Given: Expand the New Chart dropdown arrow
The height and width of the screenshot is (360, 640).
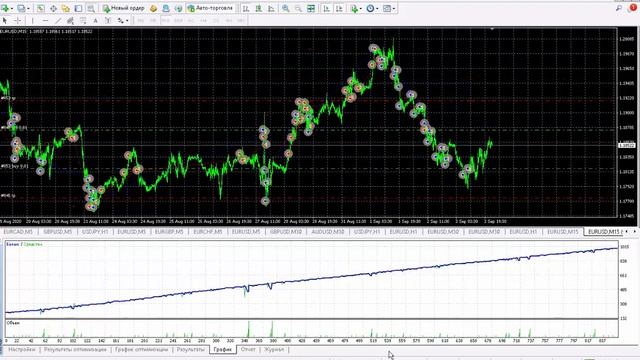Looking at the screenshot, I should 12,8.
